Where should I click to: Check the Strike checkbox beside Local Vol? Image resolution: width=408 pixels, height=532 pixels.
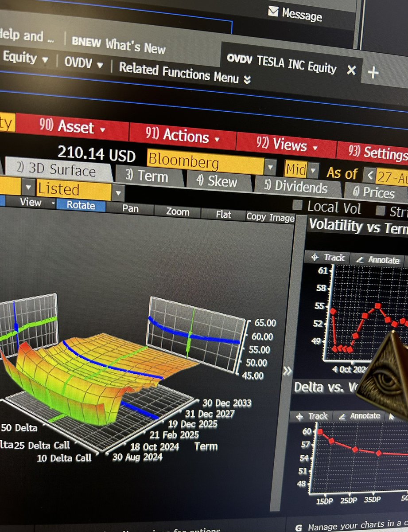[379, 210]
